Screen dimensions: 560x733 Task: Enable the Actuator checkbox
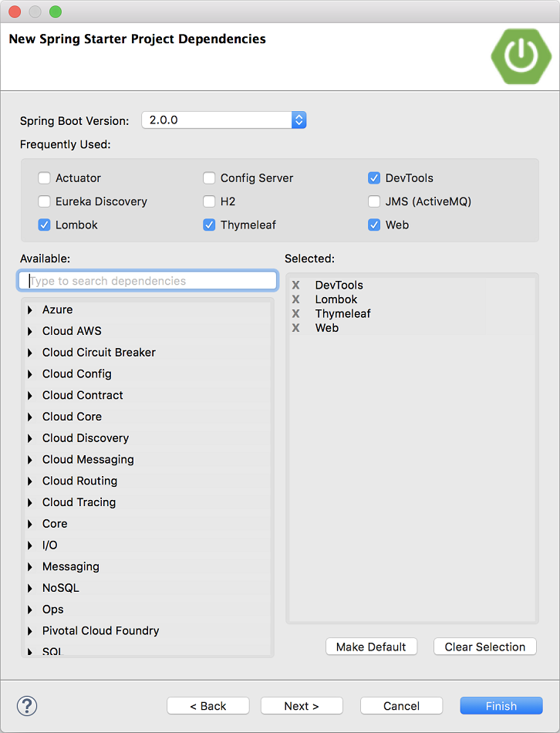[x=44, y=177]
